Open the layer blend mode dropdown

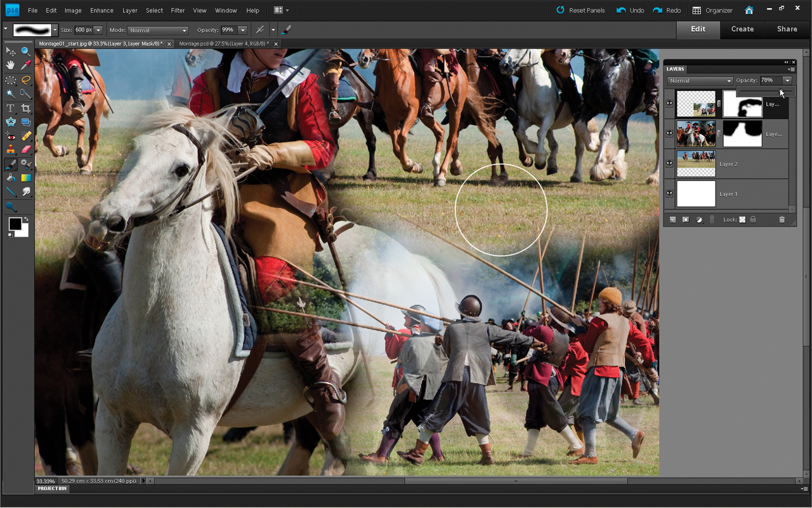click(700, 81)
